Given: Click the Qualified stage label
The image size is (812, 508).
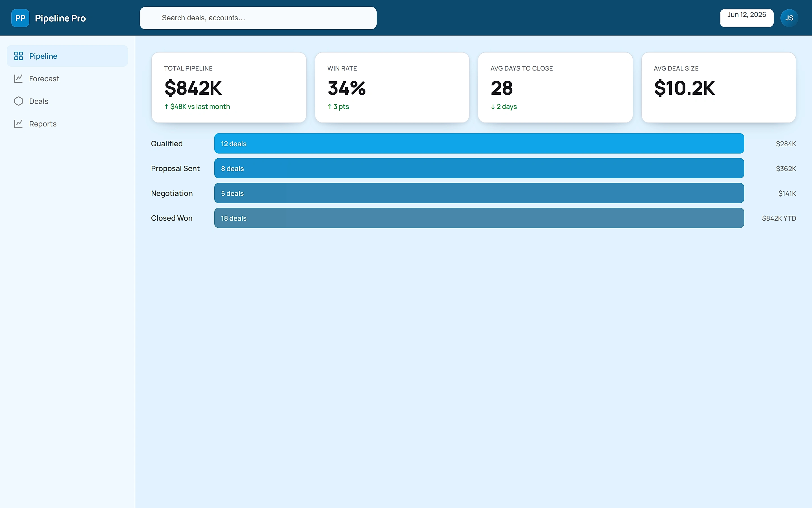Looking at the screenshot, I should pos(167,143).
